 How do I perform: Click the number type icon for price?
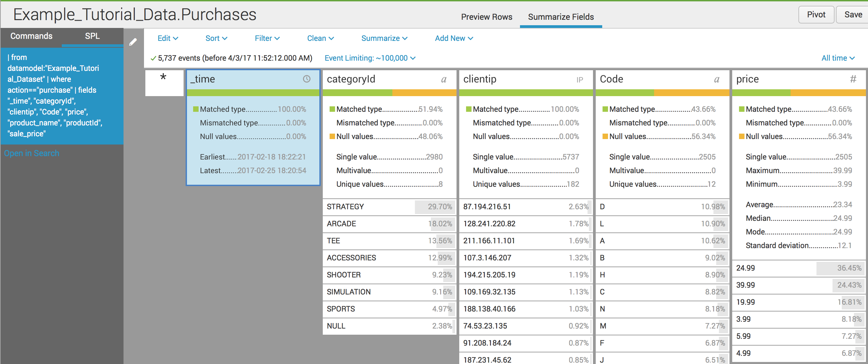(x=853, y=79)
